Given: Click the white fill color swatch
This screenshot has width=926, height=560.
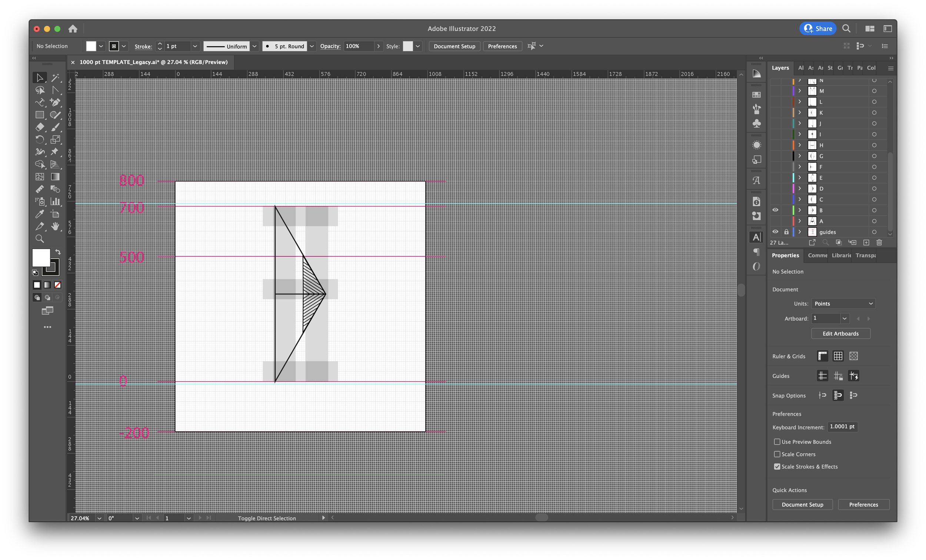Looking at the screenshot, I should [x=41, y=257].
